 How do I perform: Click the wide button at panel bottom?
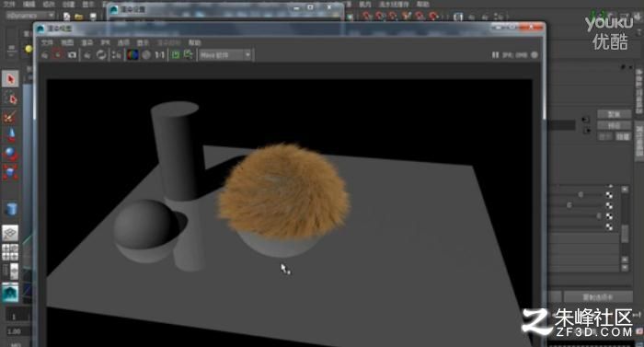tap(598, 297)
